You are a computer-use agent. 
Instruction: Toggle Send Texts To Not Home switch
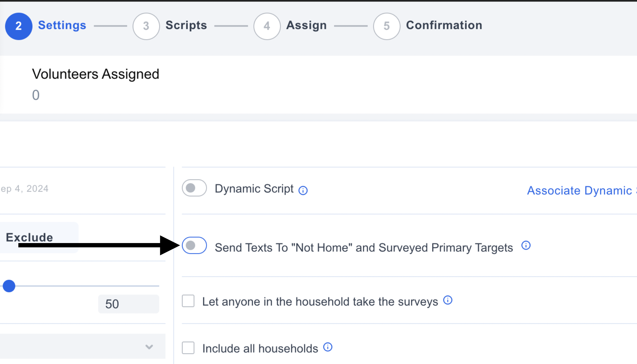(194, 245)
